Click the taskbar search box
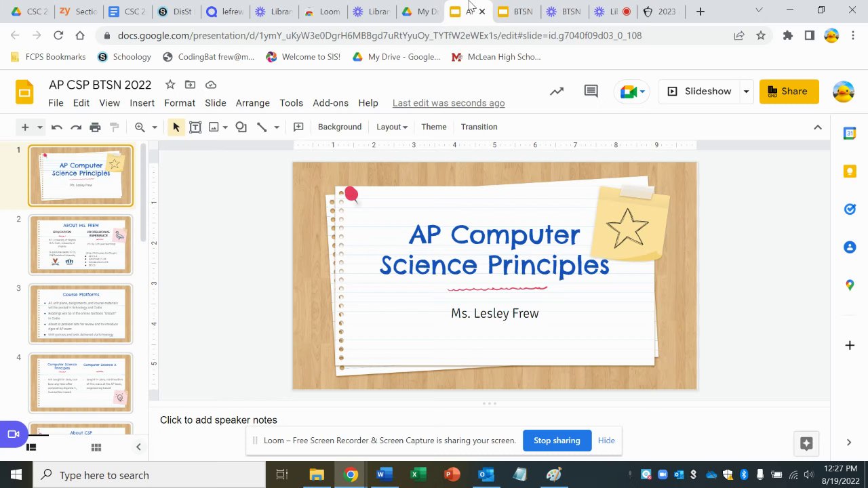Viewport: 868px width, 488px height. [149, 474]
